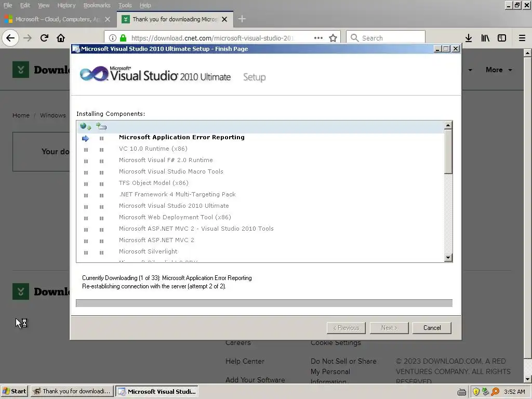This screenshot has width=532, height=399.
Task: Click the browser page scroll-down arrow
Action: coord(528,379)
